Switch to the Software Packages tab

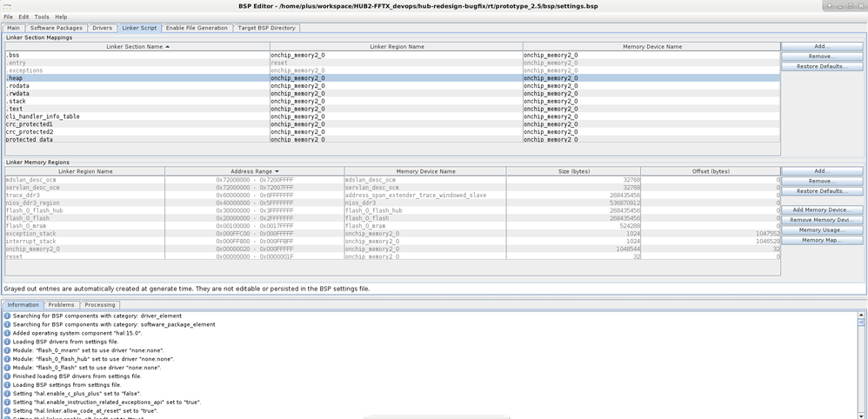click(56, 28)
